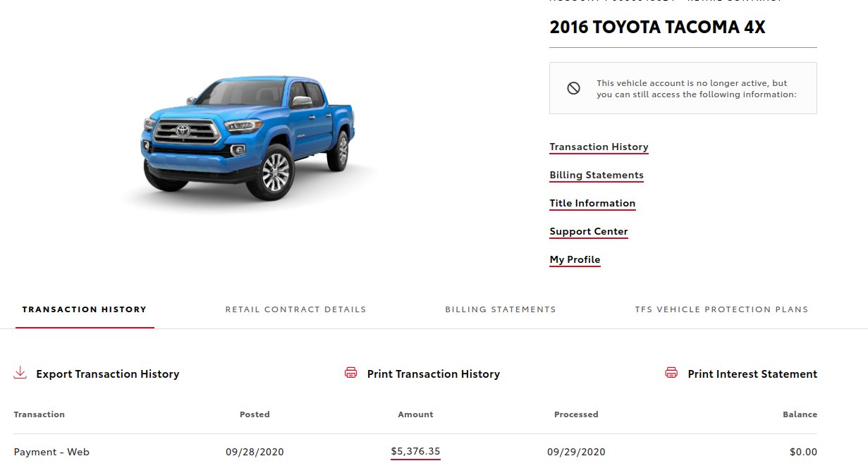Image resolution: width=868 pixels, height=468 pixels.
Task: Click Print Interest Statement text
Action: [x=752, y=374]
